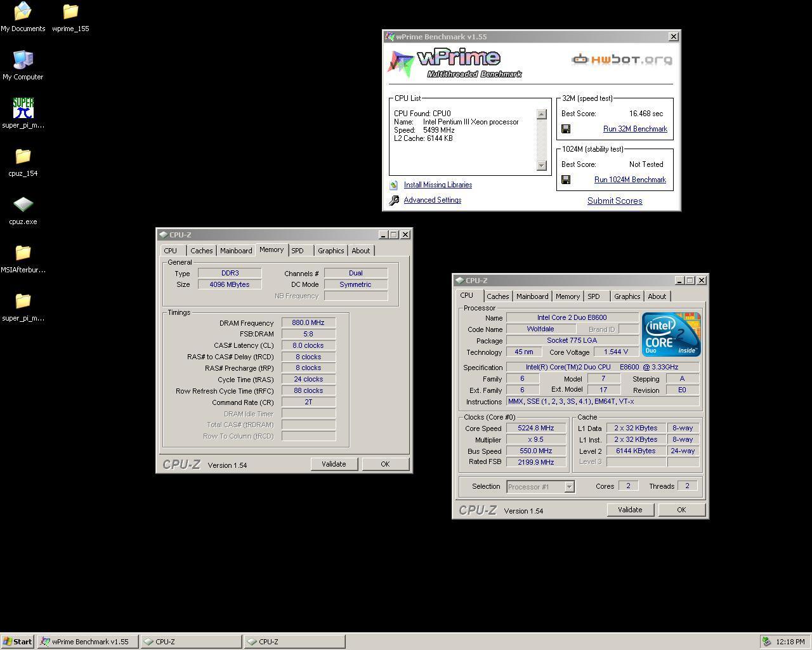Click the hwbot.org logo in wPrime
This screenshot has width=812, height=650.
(x=622, y=60)
